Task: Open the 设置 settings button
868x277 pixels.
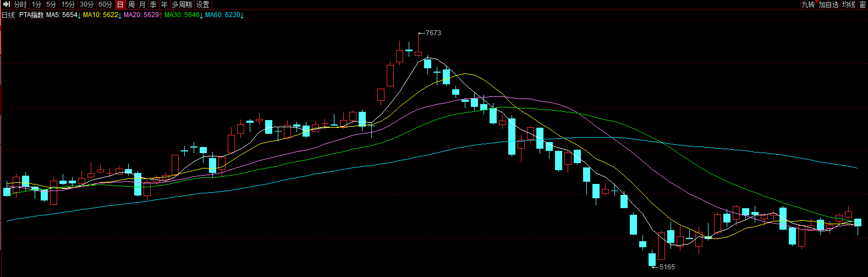Action: [203, 4]
